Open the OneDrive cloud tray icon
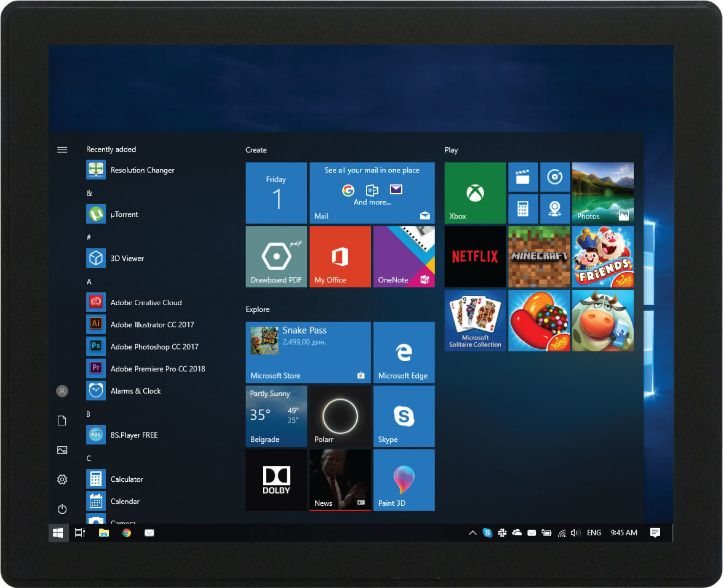 click(517, 533)
